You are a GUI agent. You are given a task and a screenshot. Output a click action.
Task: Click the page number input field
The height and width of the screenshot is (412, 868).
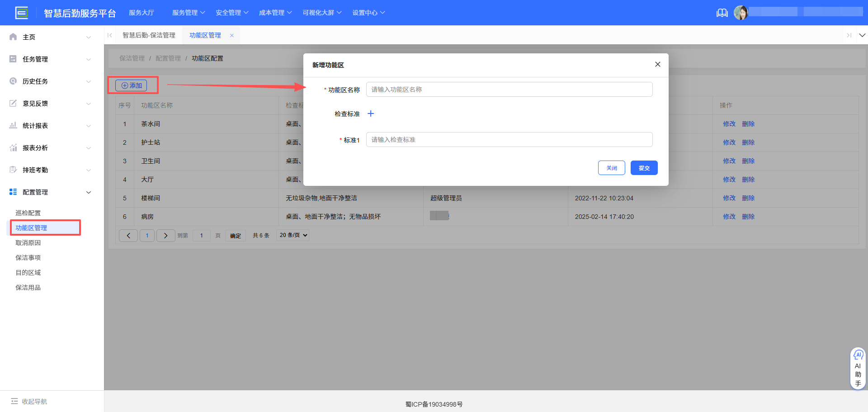pyautogui.click(x=202, y=235)
